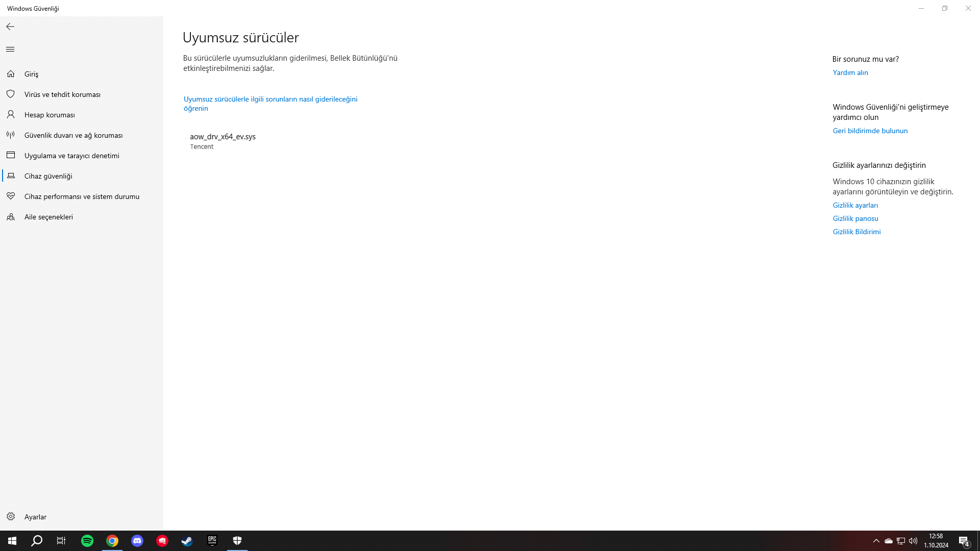Viewport: 980px width, 551px height.
Task: Open link about fixing incompatible drivers
Action: [x=270, y=99]
